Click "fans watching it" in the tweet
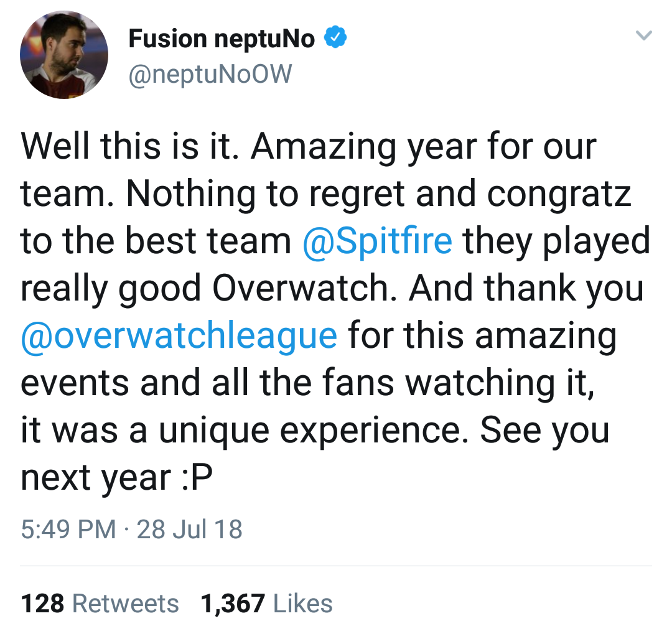 click(x=464, y=383)
